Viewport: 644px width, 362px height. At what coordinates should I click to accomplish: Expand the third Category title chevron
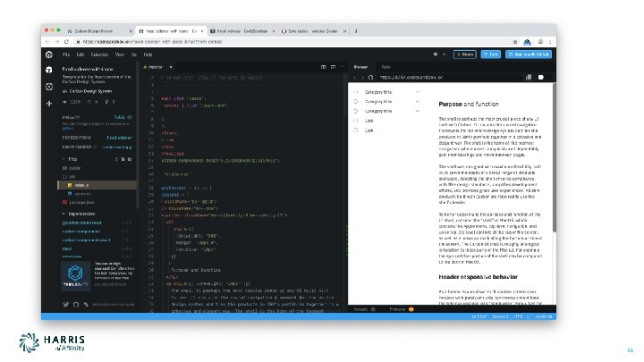point(418,111)
